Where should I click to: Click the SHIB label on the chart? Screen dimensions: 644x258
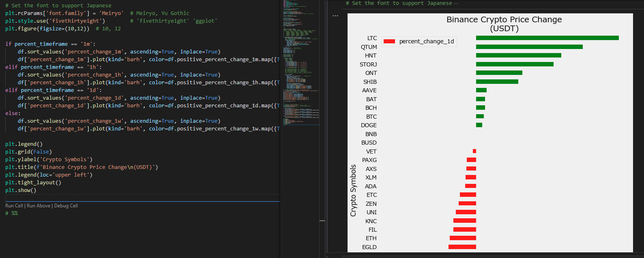pyautogui.click(x=370, y=82)
